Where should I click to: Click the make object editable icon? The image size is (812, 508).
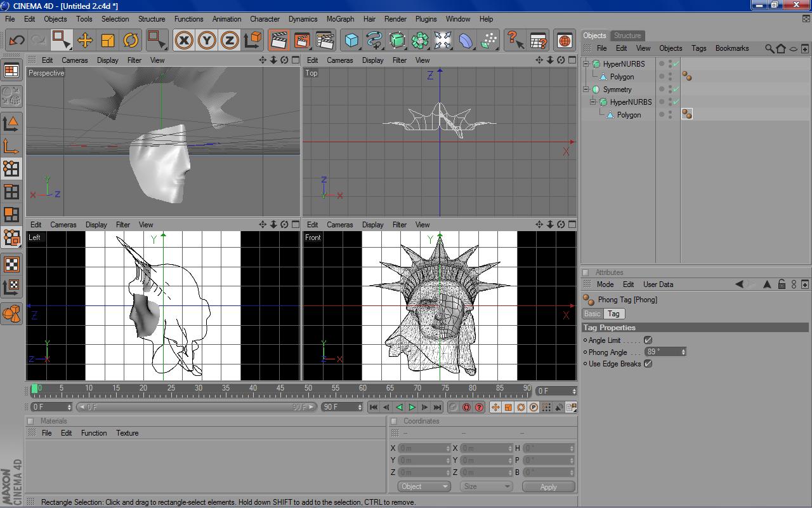[x=11, y=96]
